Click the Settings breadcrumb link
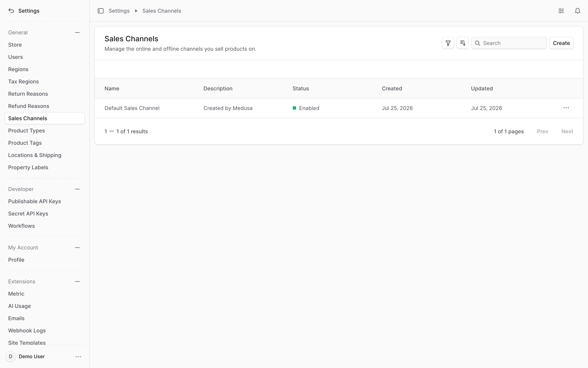 [x=119, y=11]
